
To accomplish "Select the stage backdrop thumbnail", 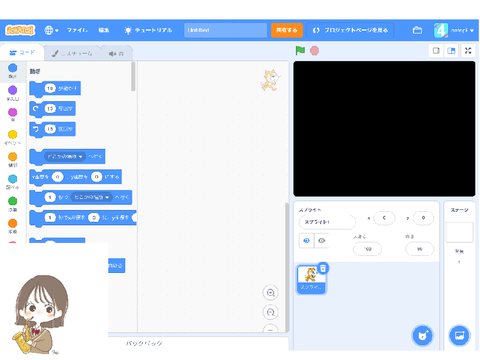I will click(459, 232).
